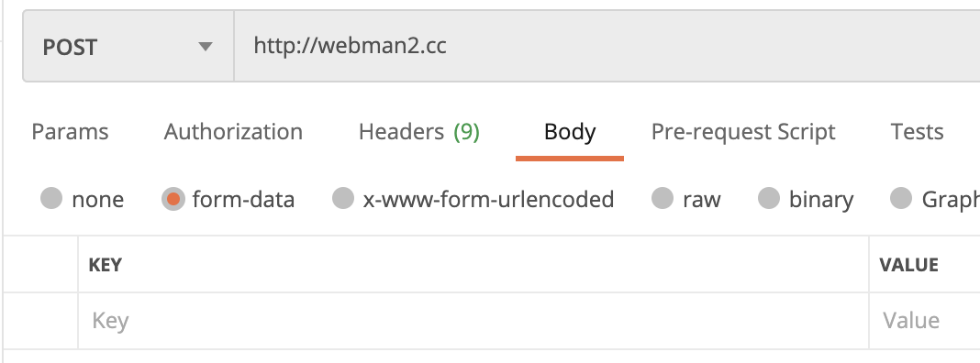Click the POST method label
The image size is (980, 363).
pos(70,48)
